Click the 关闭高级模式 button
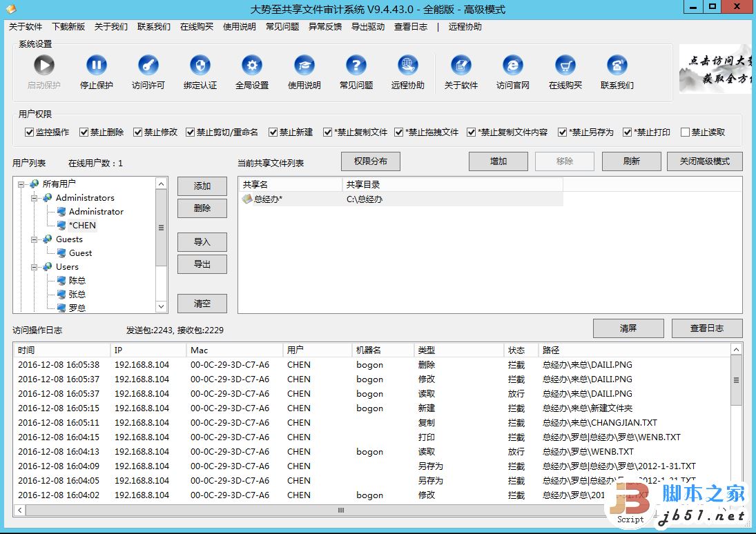 pyautogui.click(x=705, y=161)
